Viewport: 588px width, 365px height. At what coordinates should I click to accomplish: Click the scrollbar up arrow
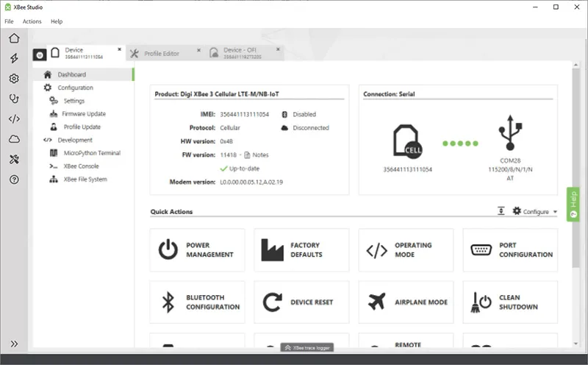(x=576, y=65)
